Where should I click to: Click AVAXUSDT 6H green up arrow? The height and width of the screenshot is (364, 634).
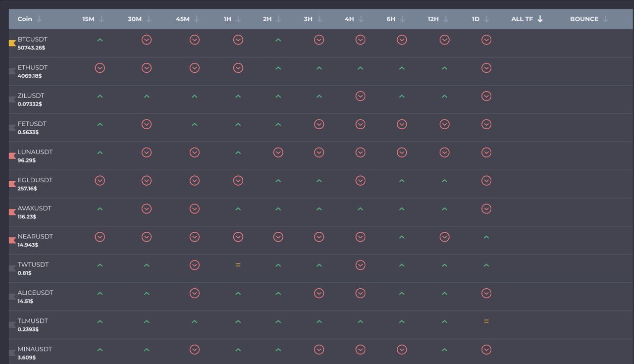tap(402, 209)
